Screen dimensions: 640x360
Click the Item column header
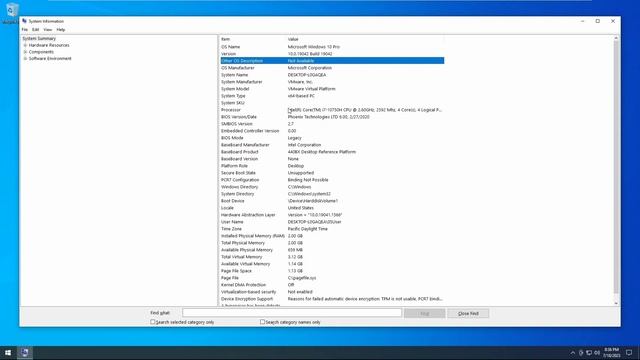(253, 39)
